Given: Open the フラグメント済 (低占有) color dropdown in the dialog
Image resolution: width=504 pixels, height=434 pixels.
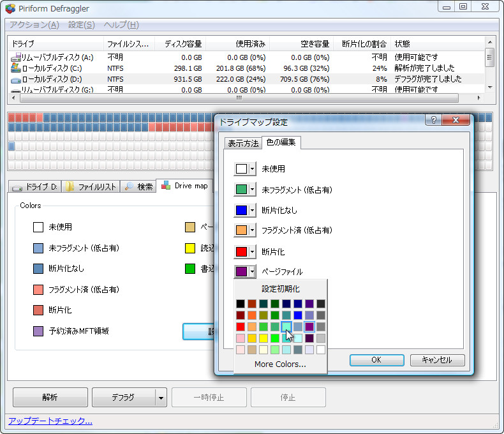Looking at the screenshot, I should coord(253,230).
